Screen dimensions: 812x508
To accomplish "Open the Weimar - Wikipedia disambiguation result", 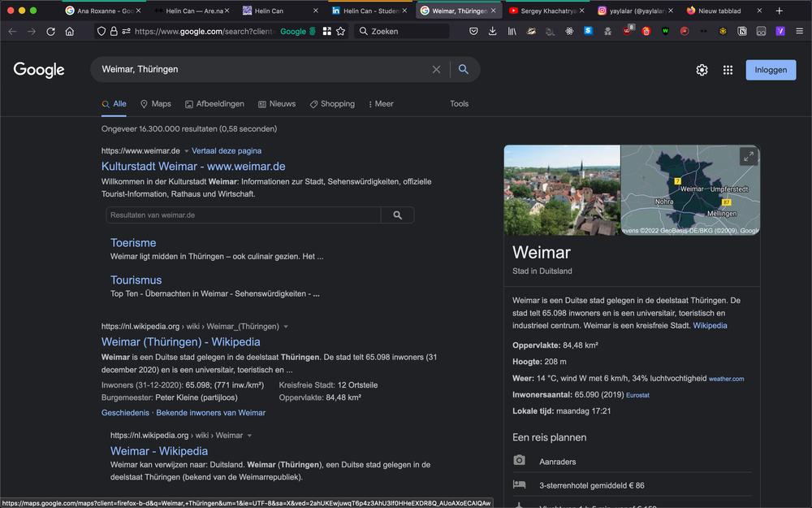I will click(x=159, y=451).
